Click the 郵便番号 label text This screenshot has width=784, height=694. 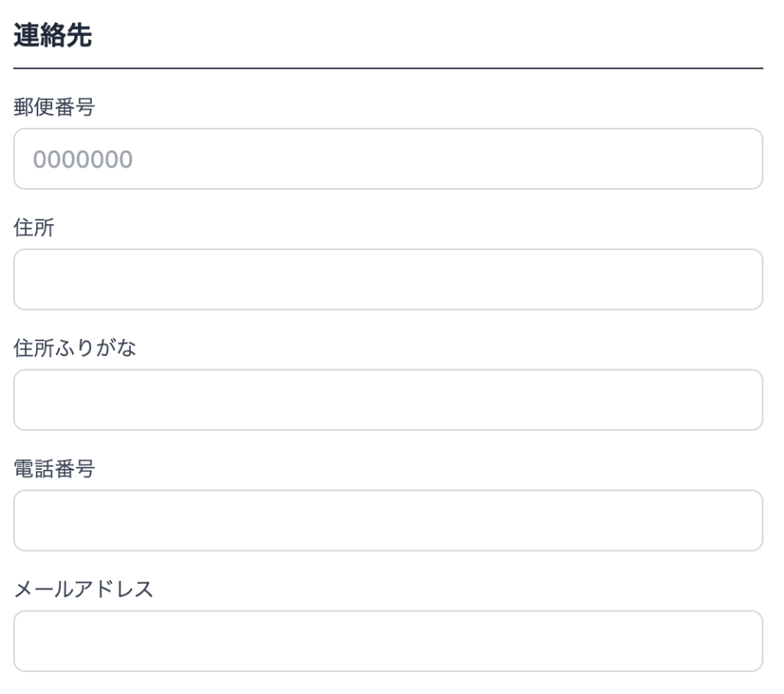[x=54, y=107]
